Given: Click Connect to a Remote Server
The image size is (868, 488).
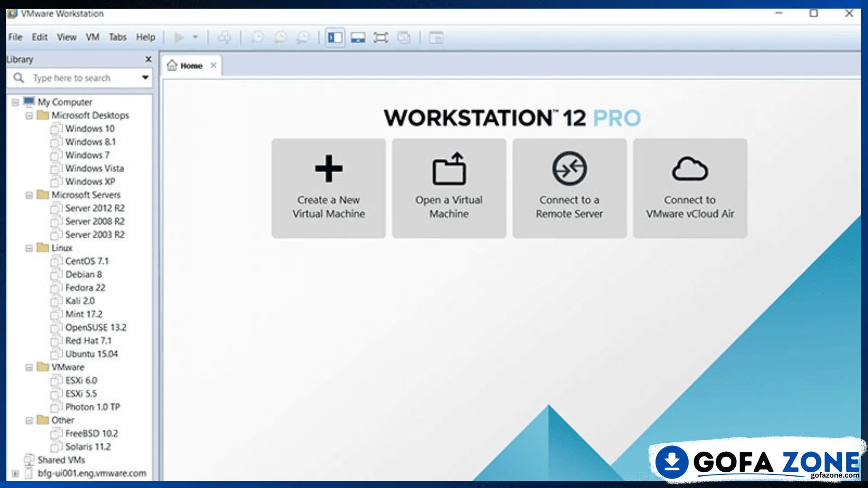Looking at the screenshot, I should coord(570,188).
